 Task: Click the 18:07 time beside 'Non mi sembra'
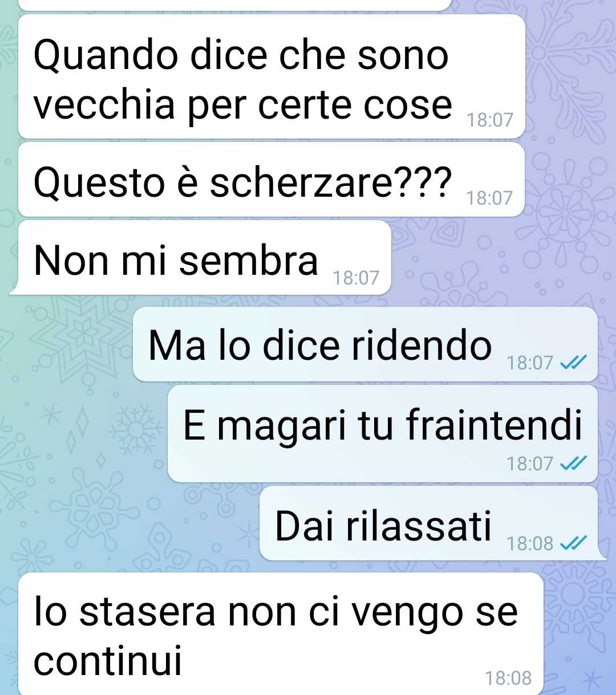[356, 278]
